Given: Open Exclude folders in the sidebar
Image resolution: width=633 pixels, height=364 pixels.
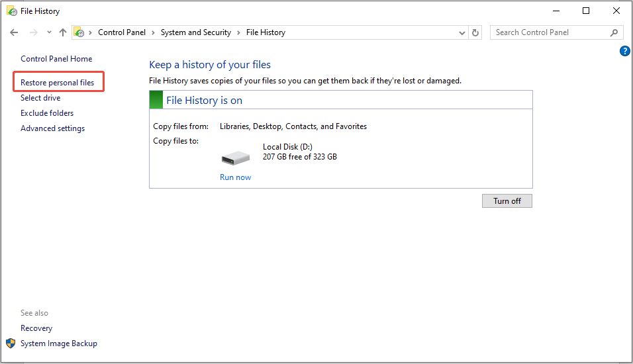Looking at the screenshot, I should coord(47,113).
